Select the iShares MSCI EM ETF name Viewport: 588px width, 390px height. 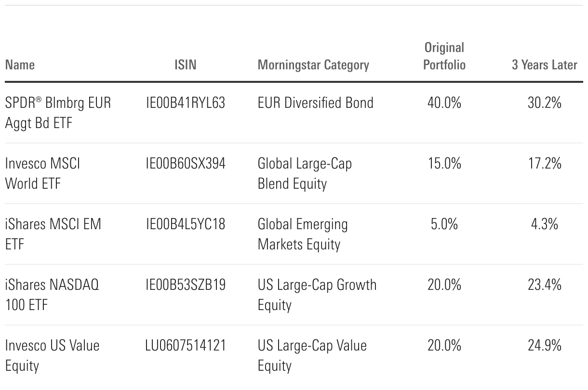(x=53, y=234)
